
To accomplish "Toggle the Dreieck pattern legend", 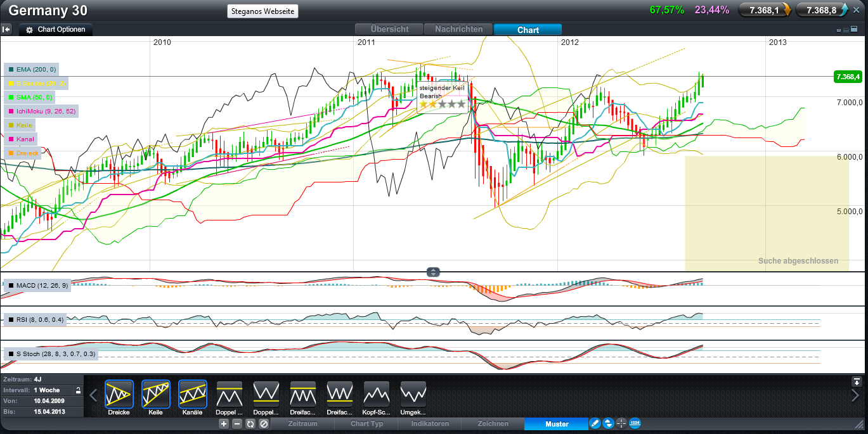I will (x=22, y=153).
